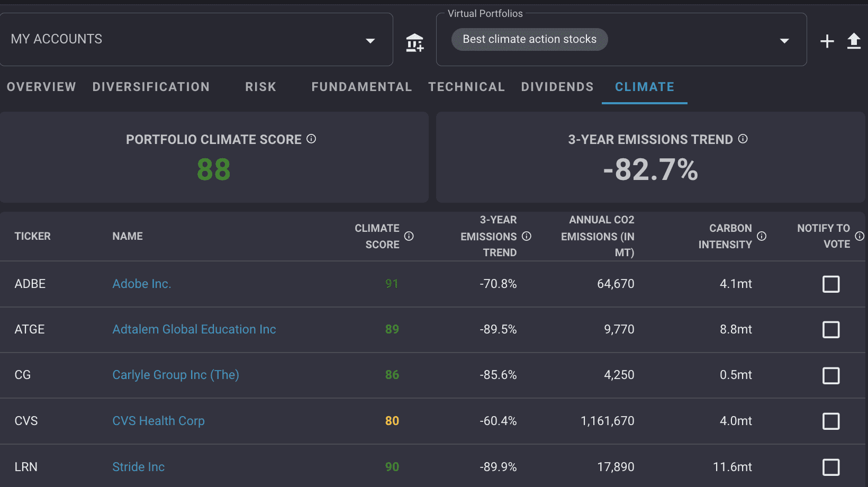Visit the Stride Inc link
This screenshot has height=487, width=868.
coord(139,467)
